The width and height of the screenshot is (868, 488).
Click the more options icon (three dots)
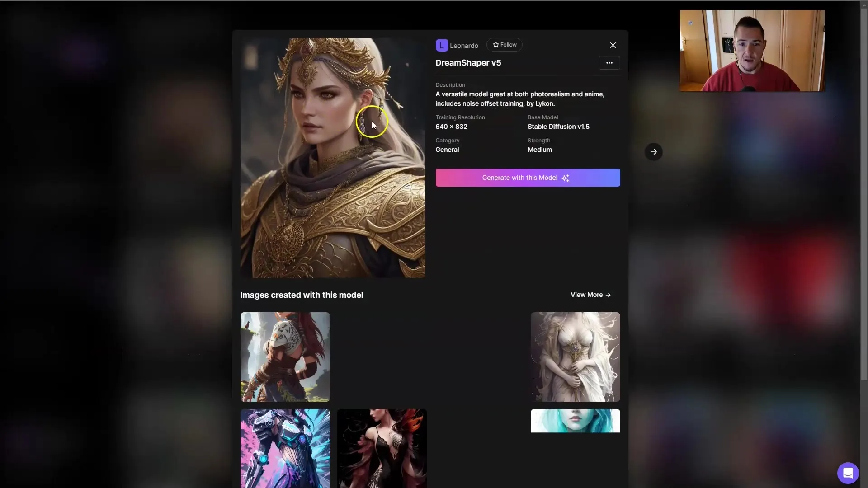point(609,62)
